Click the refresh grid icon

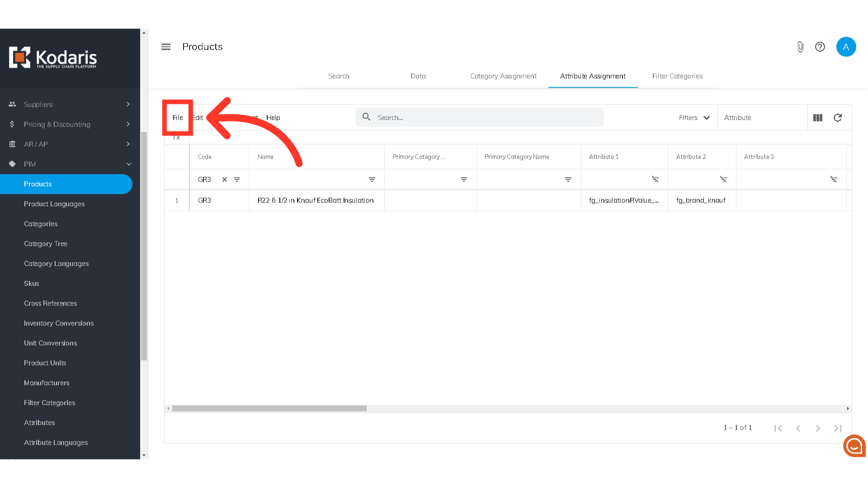(x=838, y=118)
